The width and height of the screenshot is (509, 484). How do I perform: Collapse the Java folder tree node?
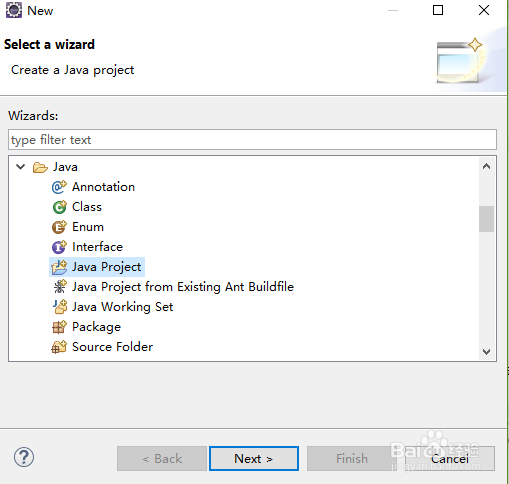pos(21,167)
